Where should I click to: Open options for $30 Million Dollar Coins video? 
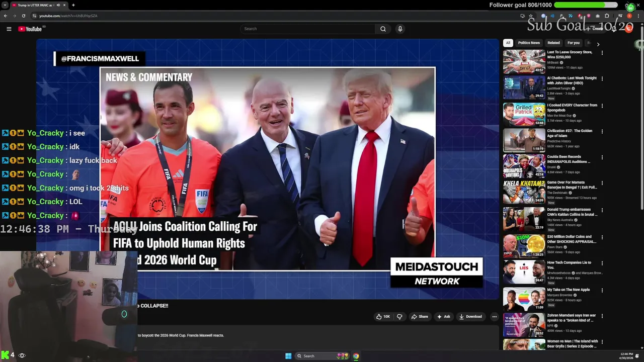point(602,237)
